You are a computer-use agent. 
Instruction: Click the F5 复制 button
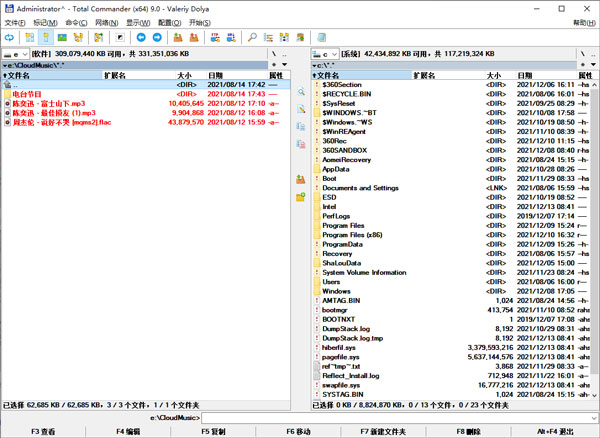[x=213, y=431]
